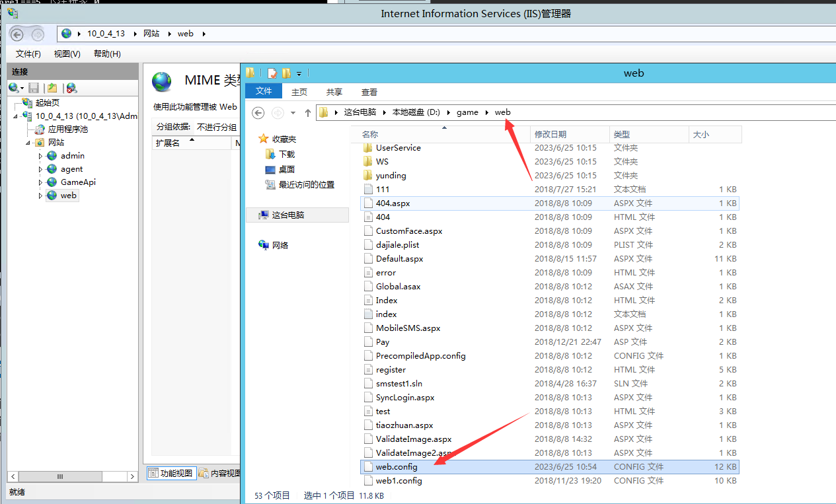Collapse the 网站 sites tree node
This screenshot has height=504, width=836.
pyautogui.click(x=28, y=143)
